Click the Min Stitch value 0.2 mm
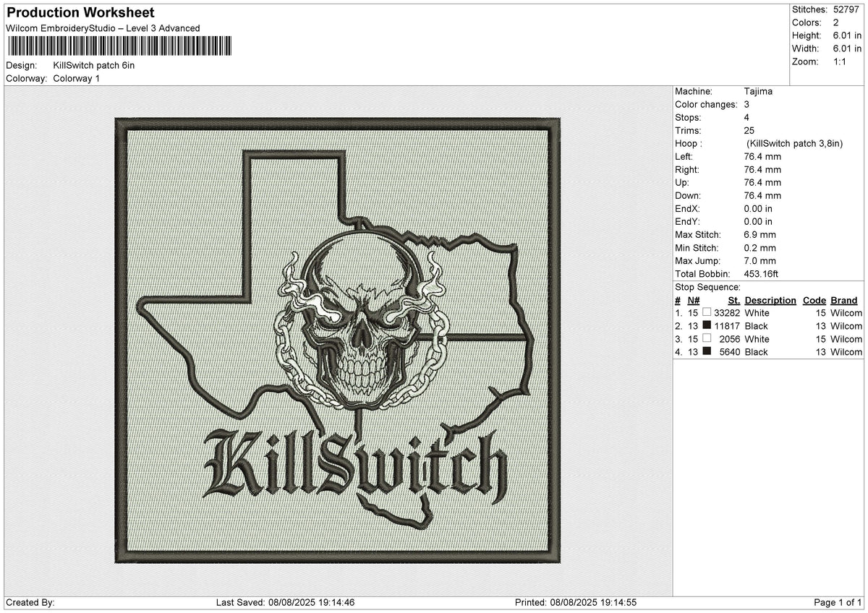Image resolution: width=868 pixels, height=613 pixels. [x=759, y=247]
